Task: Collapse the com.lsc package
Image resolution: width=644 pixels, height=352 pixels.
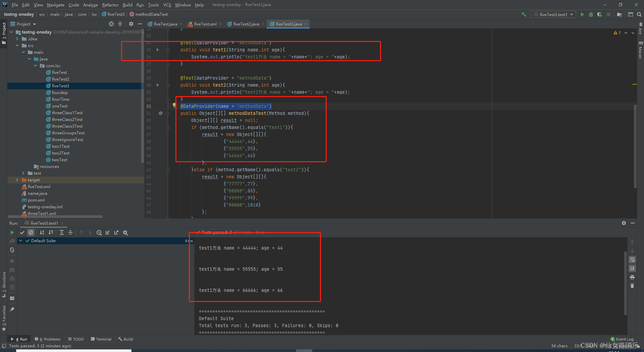Action: point(35,66)
